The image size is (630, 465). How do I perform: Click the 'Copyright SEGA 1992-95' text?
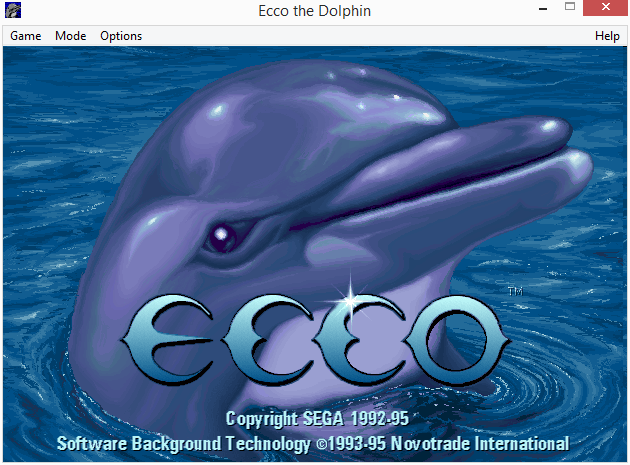tap(317, 419)
